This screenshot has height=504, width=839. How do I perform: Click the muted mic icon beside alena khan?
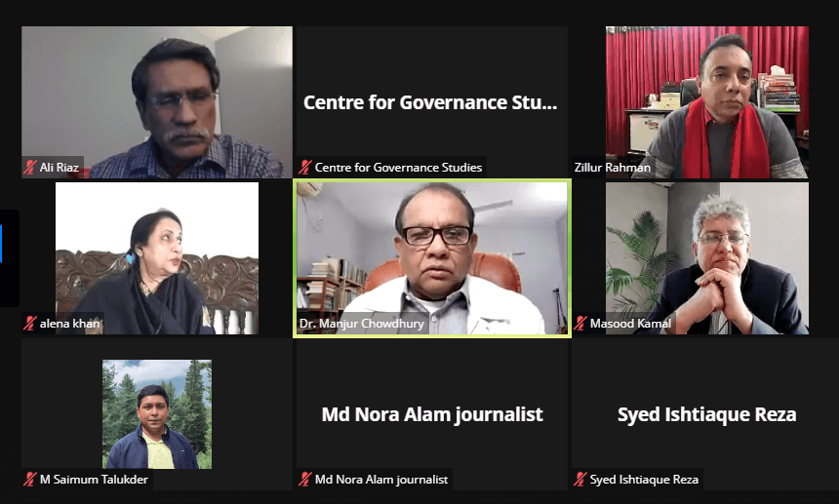[30, 324]
